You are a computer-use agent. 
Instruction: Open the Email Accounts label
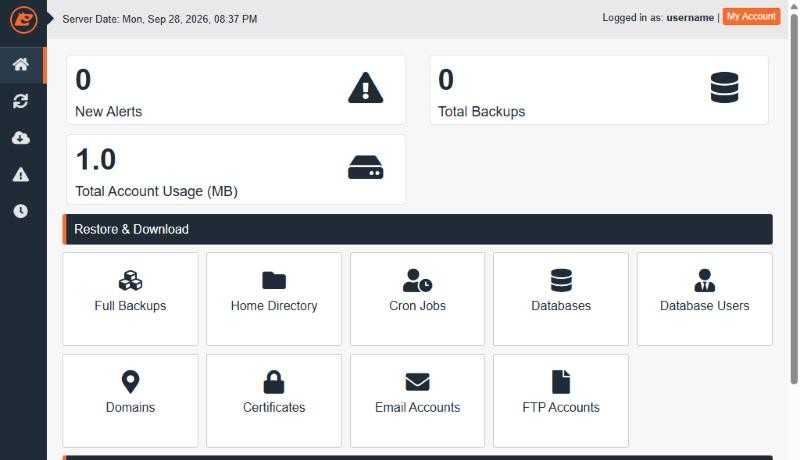417,407
